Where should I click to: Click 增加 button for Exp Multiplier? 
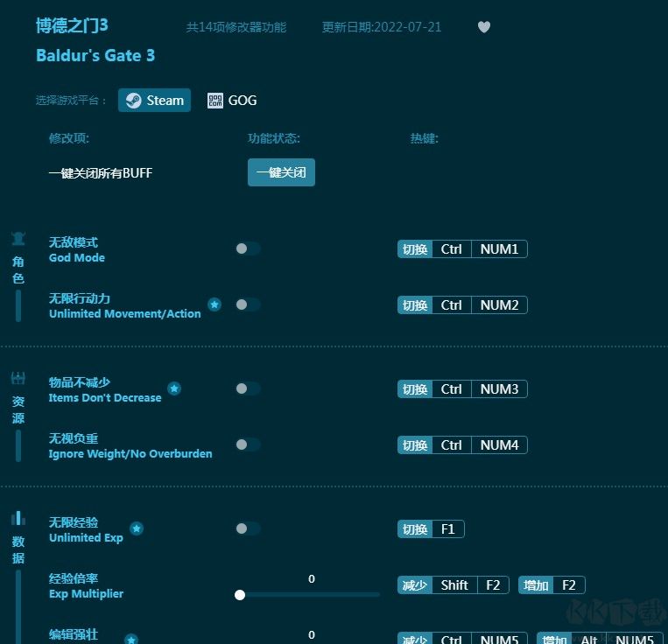click(536, 585)
